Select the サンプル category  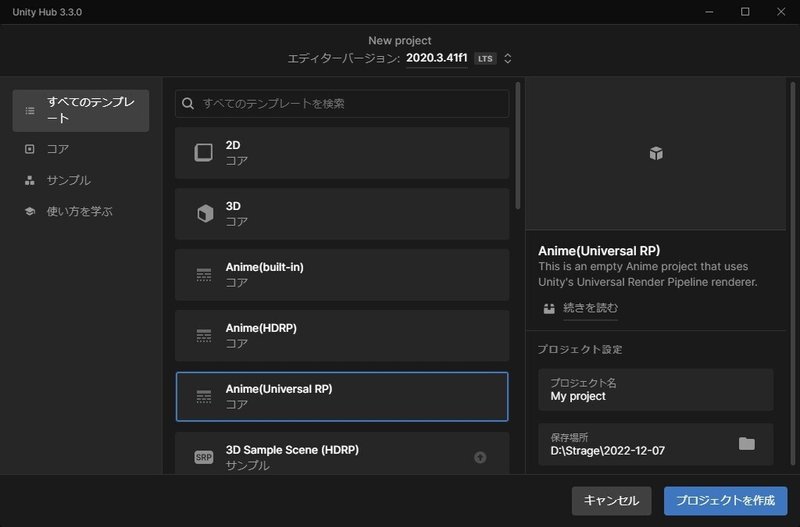[x=81, y=180]
